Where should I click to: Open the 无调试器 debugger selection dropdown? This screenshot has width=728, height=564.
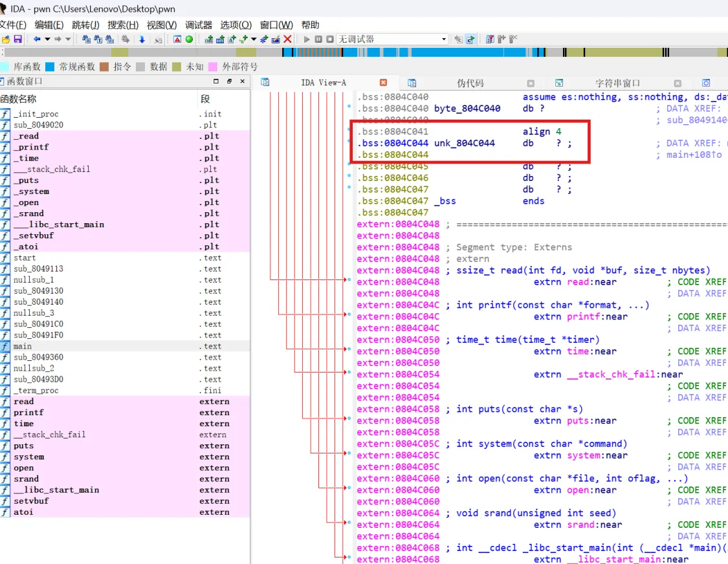pyautogui.click(x=392, y=39)
